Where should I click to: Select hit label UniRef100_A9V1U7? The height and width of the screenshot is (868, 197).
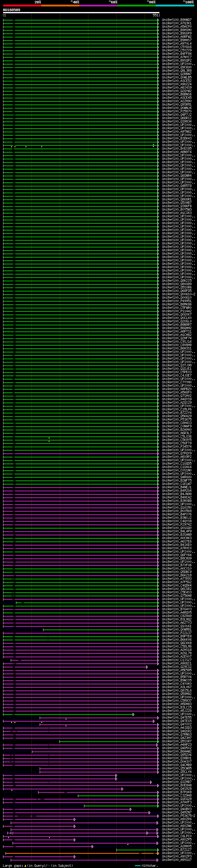tap(176, 860)
